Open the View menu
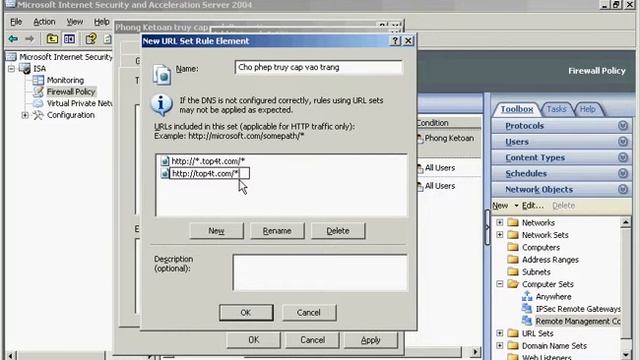 [x=75, y=22]
